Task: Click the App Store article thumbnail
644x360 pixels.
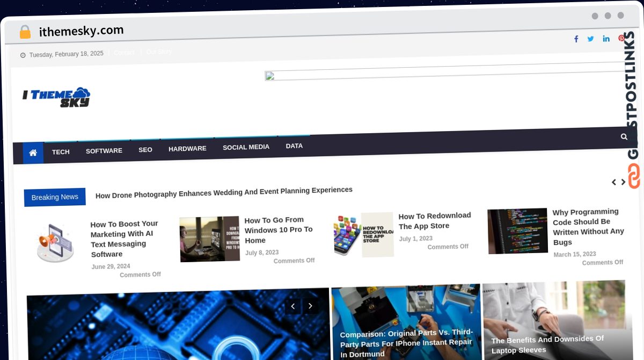Action: (x=364, y=235)
